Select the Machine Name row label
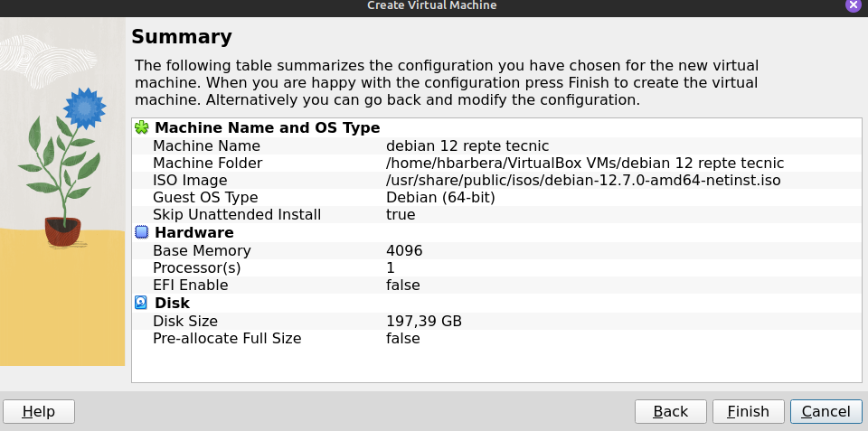This screenshot has width=868, height=431. pyautogui.click(x=206, y=146)
